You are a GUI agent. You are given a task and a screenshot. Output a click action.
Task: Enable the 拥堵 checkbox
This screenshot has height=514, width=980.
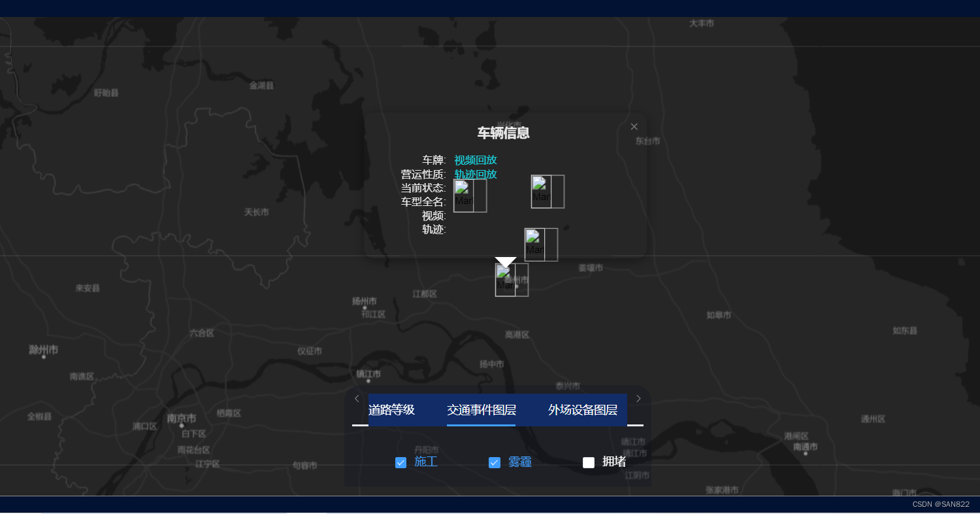[588, 462]
